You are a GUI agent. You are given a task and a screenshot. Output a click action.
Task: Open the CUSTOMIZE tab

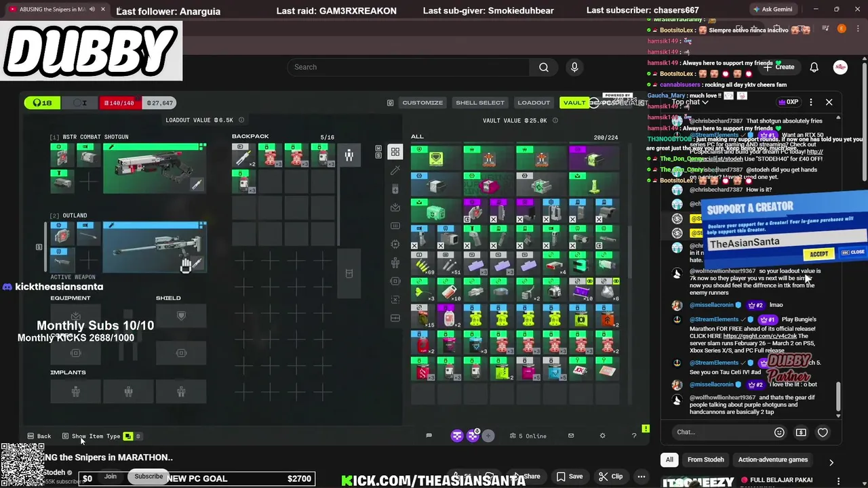(x=422, y=103)
